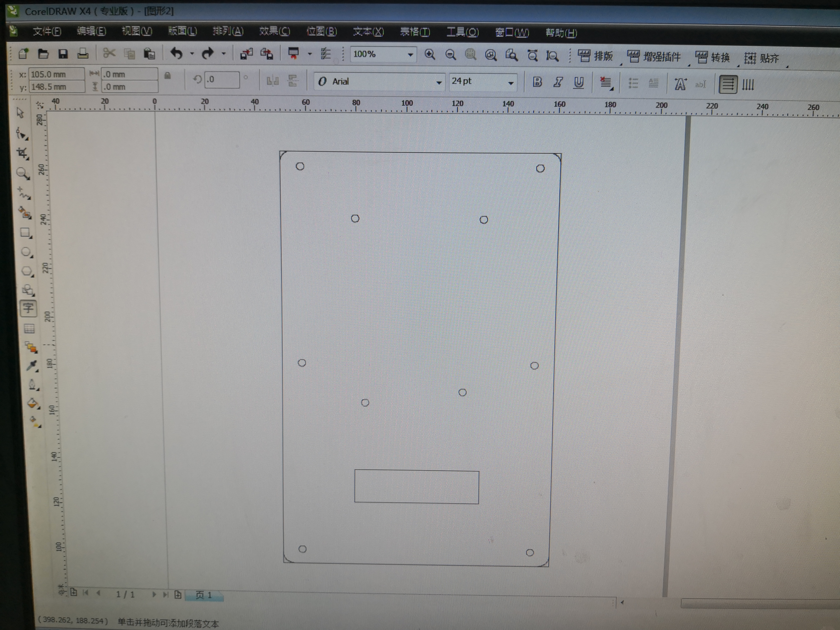The image size is (840, 630).
Task: Switch to the 页 1 page tab
Action: click(x=204, y=595)
